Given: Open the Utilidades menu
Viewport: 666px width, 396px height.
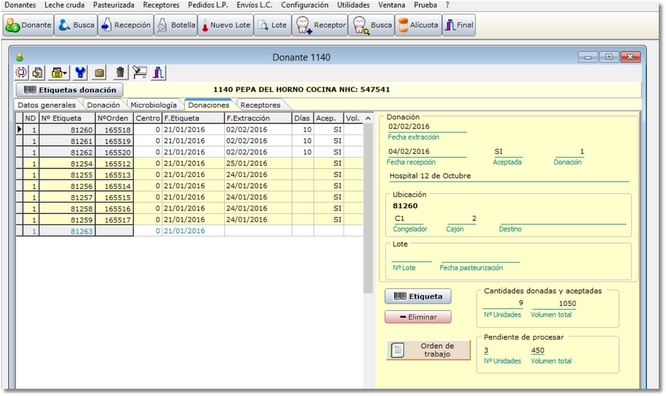Looking at the screenshot, I should 353,5.
